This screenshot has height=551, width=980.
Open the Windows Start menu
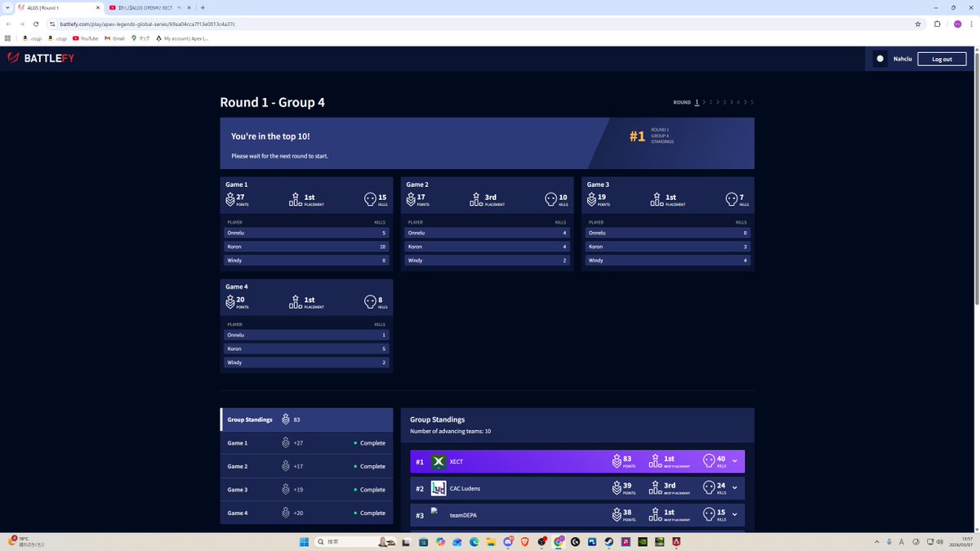pos(303,541)
